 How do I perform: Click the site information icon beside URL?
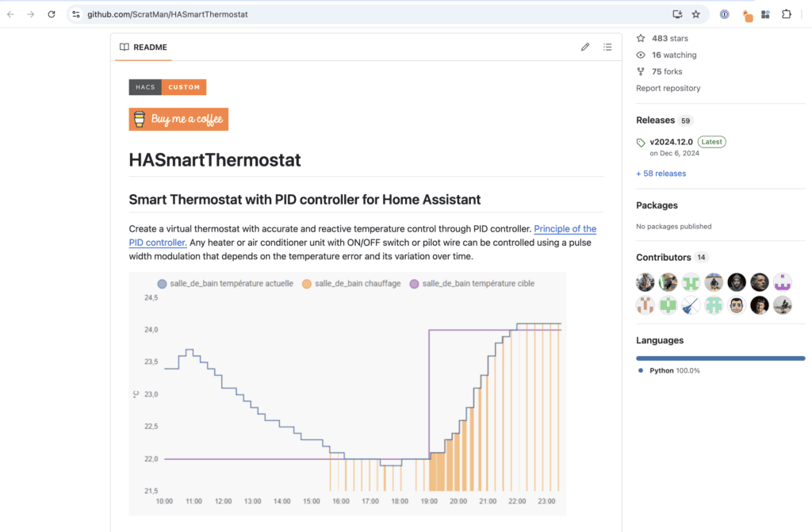(76, 14)
